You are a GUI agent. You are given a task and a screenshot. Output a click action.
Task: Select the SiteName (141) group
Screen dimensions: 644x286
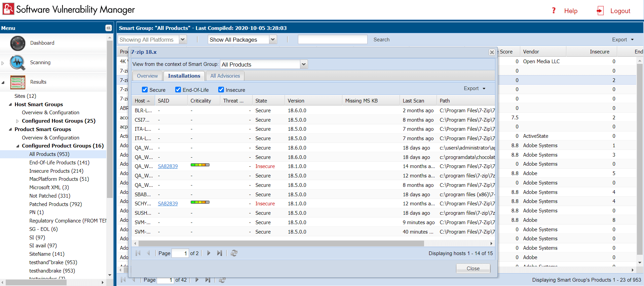click(x=47, y=254)
